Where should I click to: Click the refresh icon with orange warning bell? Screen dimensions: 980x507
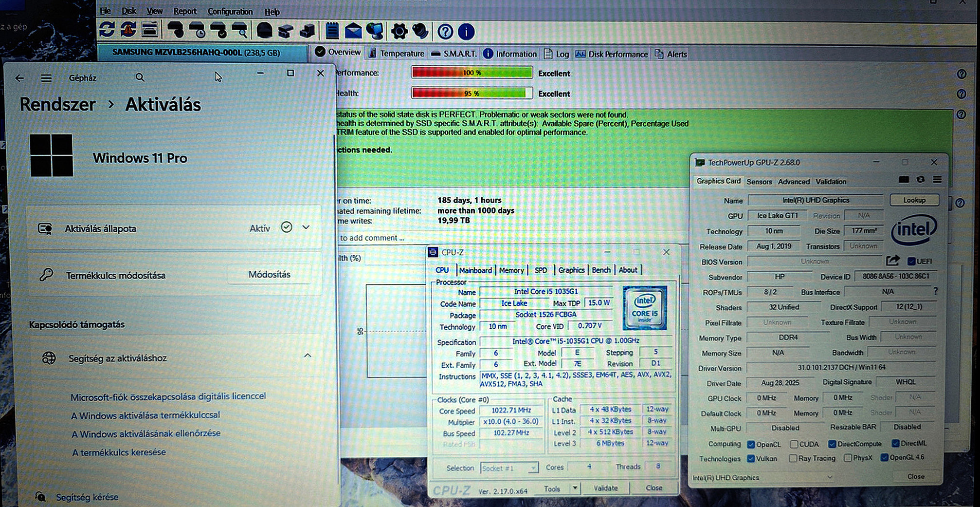click(x=128, y=30)
